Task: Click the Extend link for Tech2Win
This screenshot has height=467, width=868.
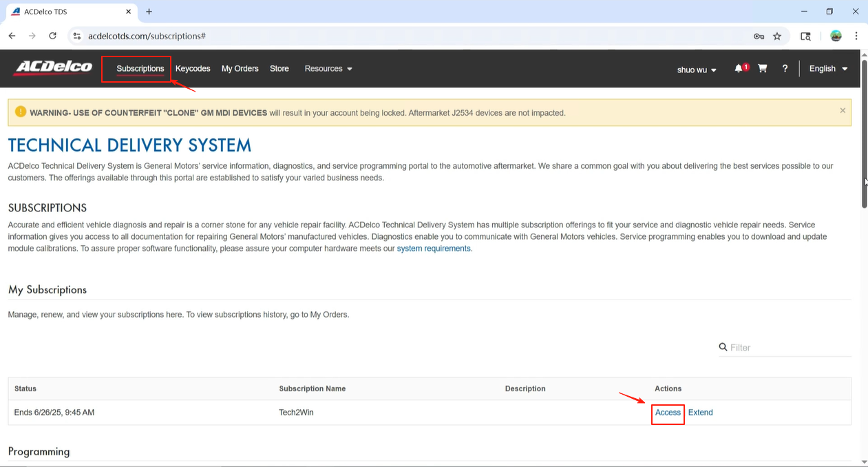Action: (700, 413)
